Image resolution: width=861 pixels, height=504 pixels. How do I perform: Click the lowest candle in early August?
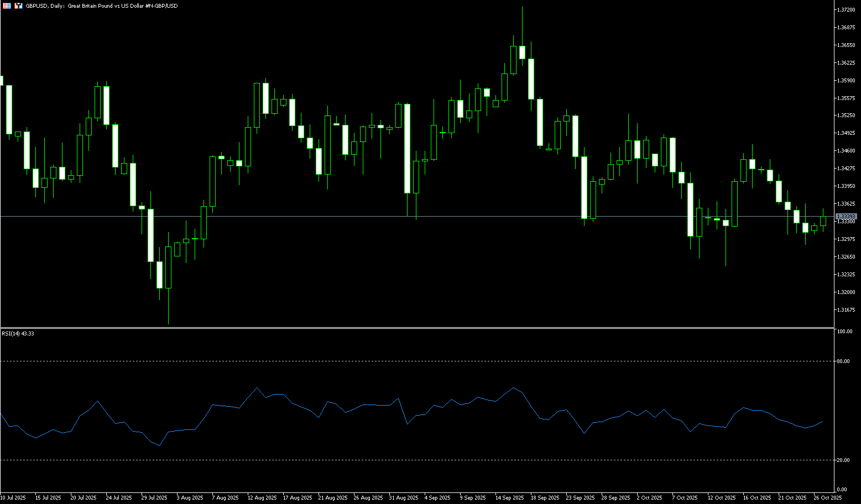(168, 267)
